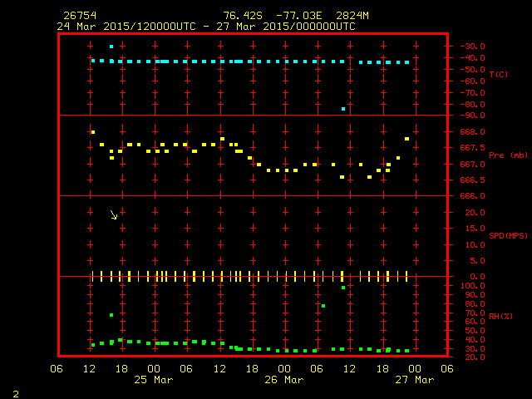Click the 25 Mar date label
The width and height of the screenshot is (532, 399).
click(154, 380)
